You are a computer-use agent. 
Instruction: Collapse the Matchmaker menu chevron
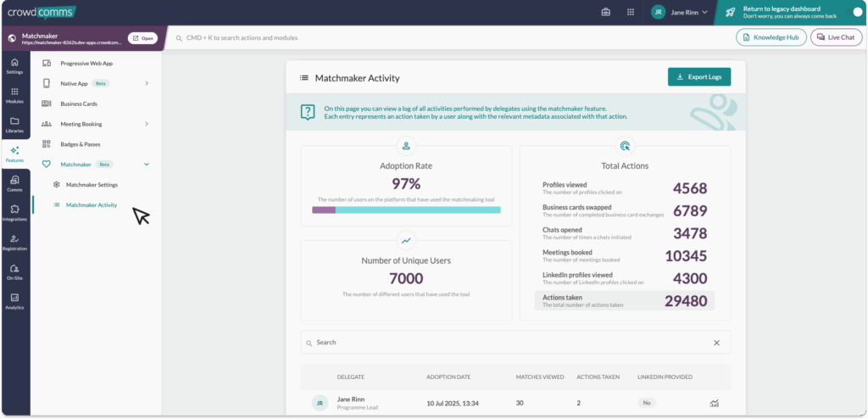(x=147, y=164)
